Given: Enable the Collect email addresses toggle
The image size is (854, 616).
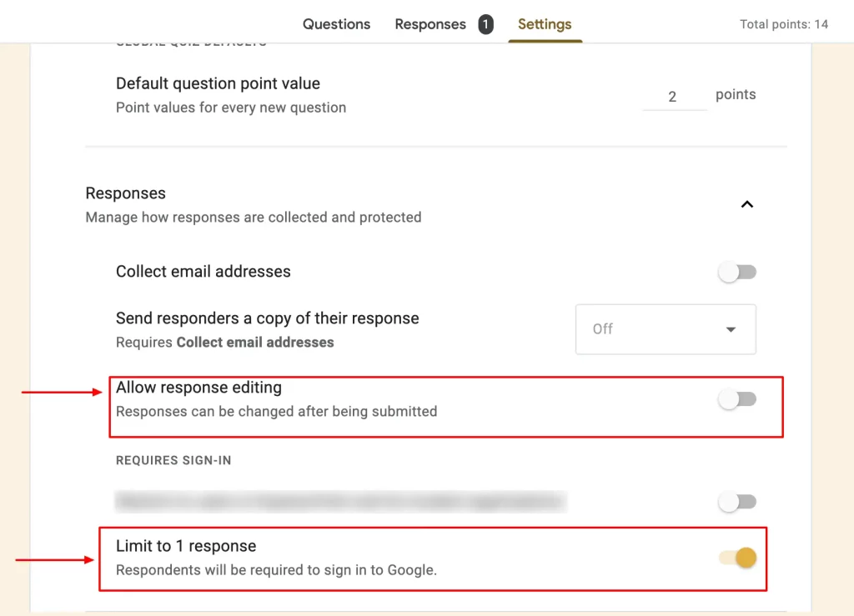Looking at the screenshot, I should (737, 271).
